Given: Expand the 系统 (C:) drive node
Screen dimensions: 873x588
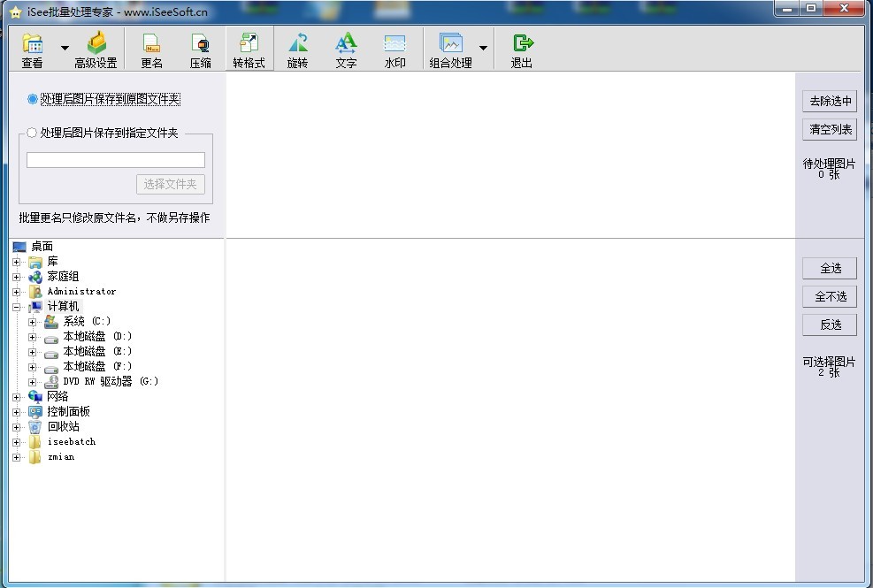Looking at the screenshot, I should (33, 322).
